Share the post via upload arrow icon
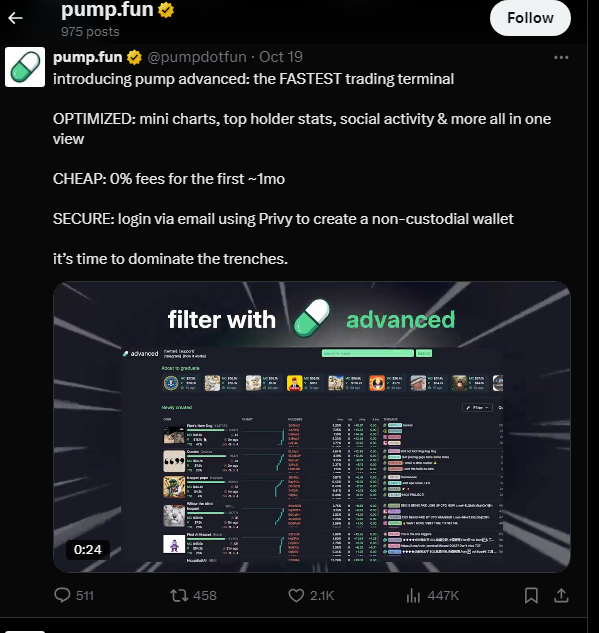 click(561, 595)
